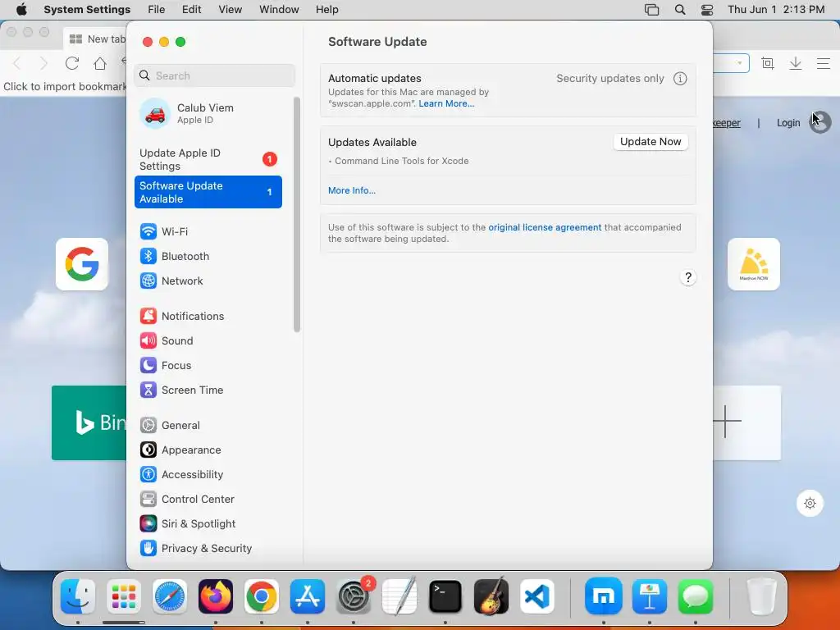840x630 pixels.
Task: Open Spotlight search in menu bar
Action: [x=680, y=10]
